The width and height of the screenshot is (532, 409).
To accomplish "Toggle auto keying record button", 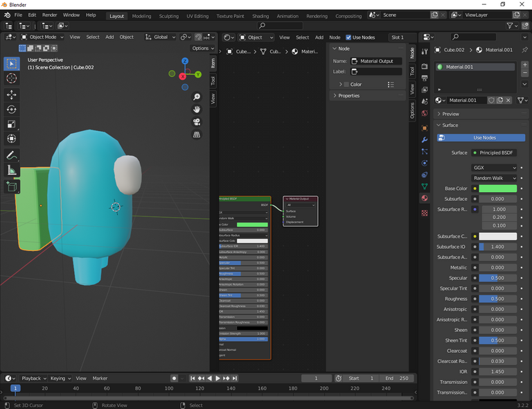I will pos(174,378).
